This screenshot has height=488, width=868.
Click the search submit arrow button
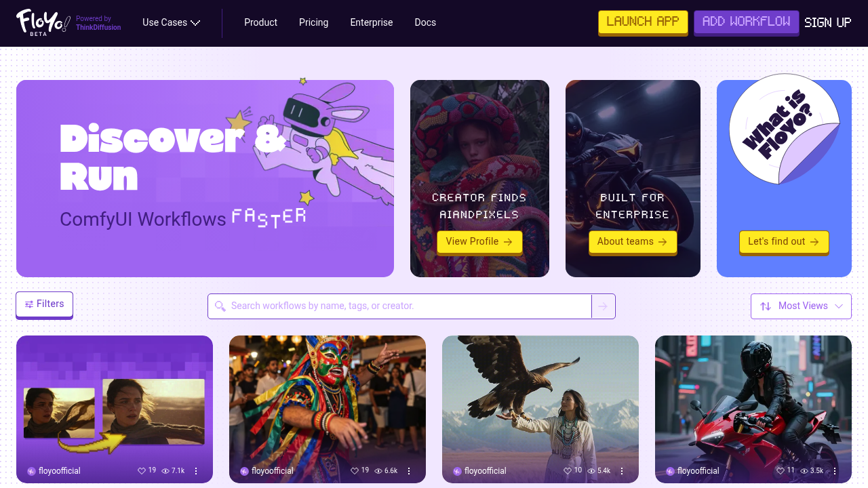tap(604, 306)
